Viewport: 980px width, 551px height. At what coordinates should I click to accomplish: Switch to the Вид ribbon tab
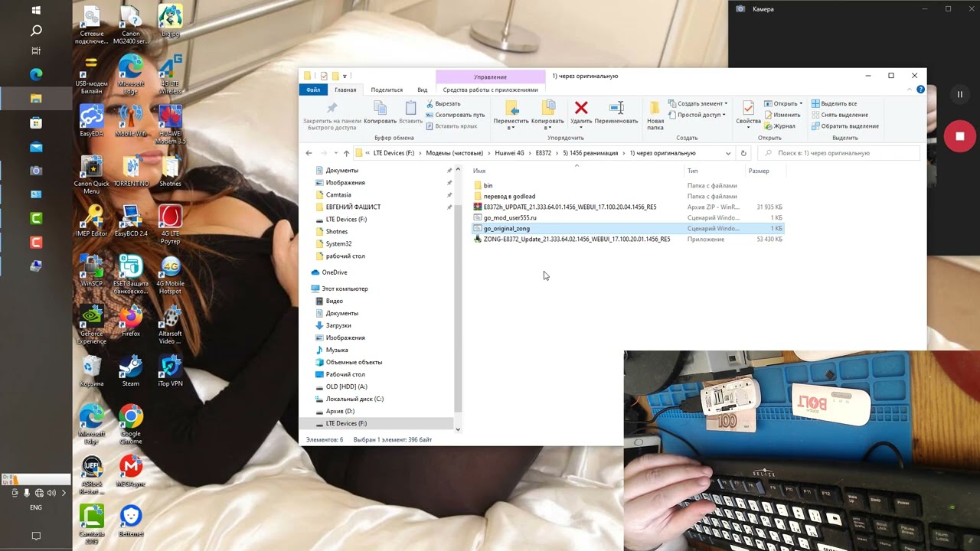point(423,90)
